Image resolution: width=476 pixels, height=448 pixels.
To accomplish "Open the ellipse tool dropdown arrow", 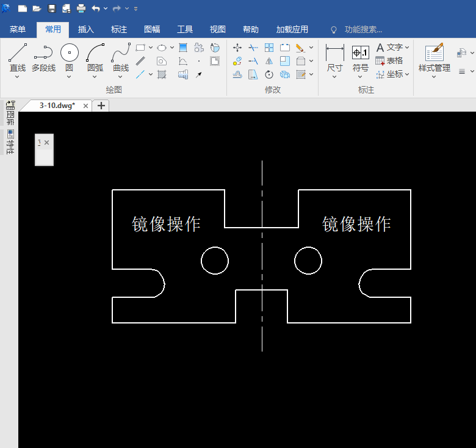I will click(x=172, y=48).
